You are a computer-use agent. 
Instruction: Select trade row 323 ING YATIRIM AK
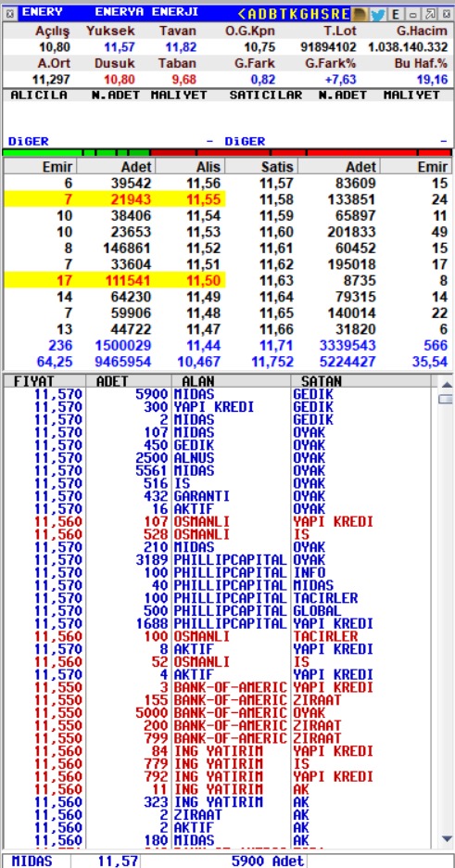point(219,801)
